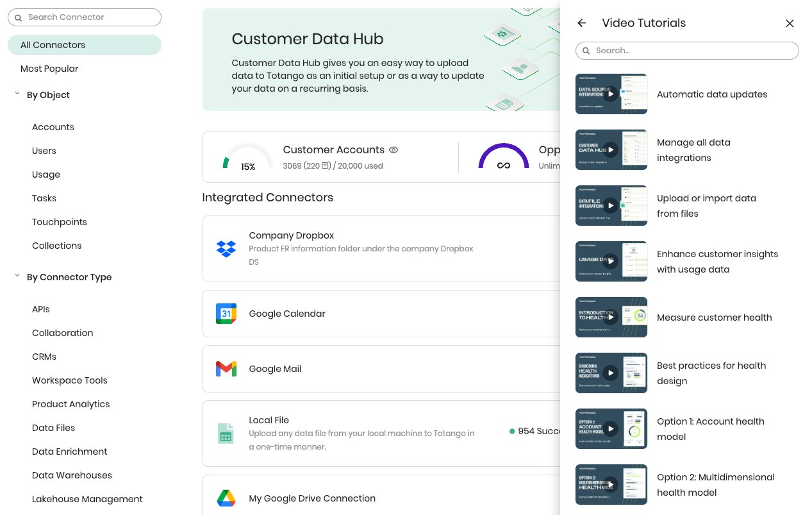Open Option 2: Multidimensional health model title
Viewport: 812px width, 515px height.
[x=716, y=485]
